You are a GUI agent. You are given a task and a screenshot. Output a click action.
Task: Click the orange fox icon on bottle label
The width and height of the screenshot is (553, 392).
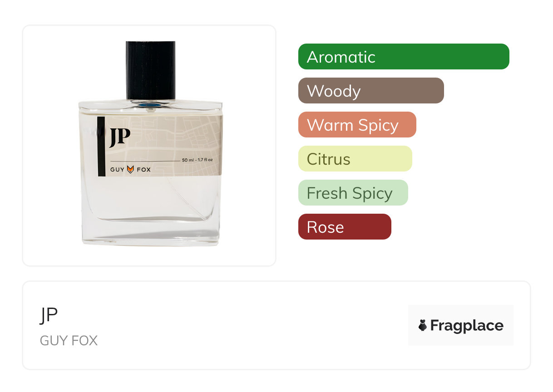coord(130,169)
